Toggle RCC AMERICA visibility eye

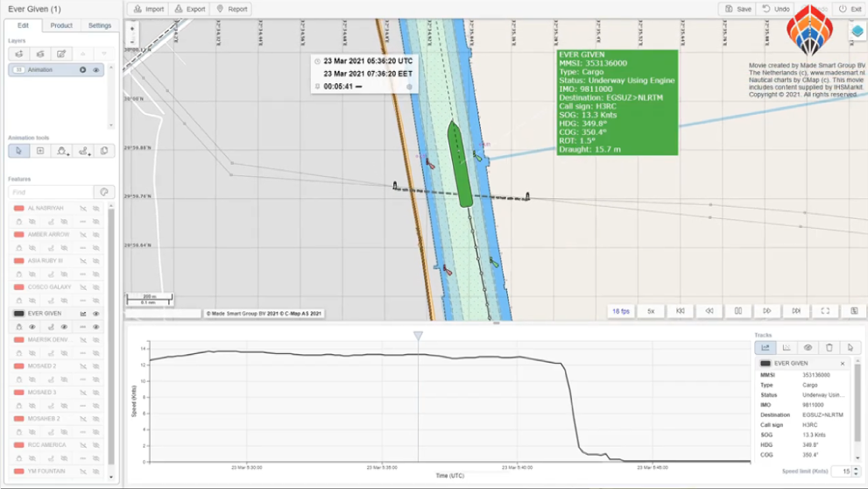[x=95, y=444]
